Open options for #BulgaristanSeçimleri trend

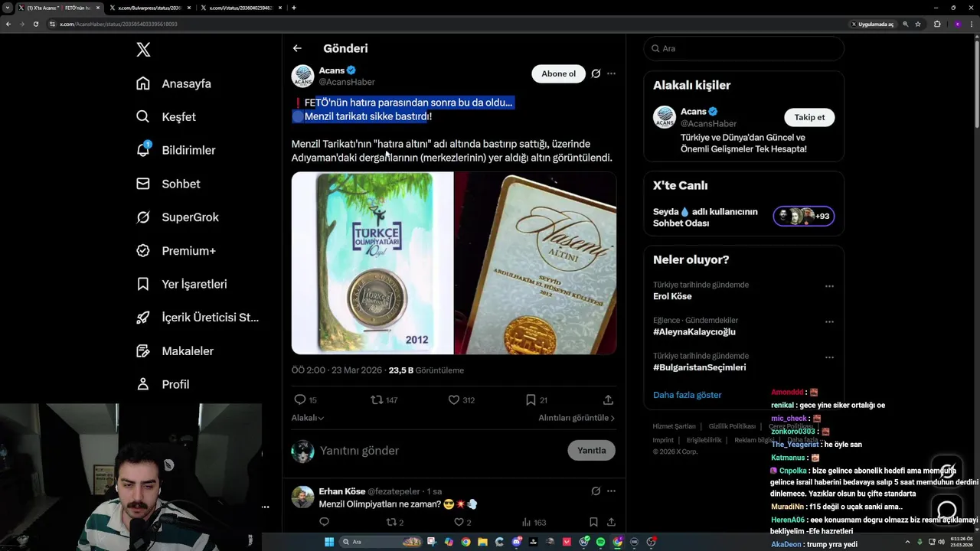click(x=829, y=357)
